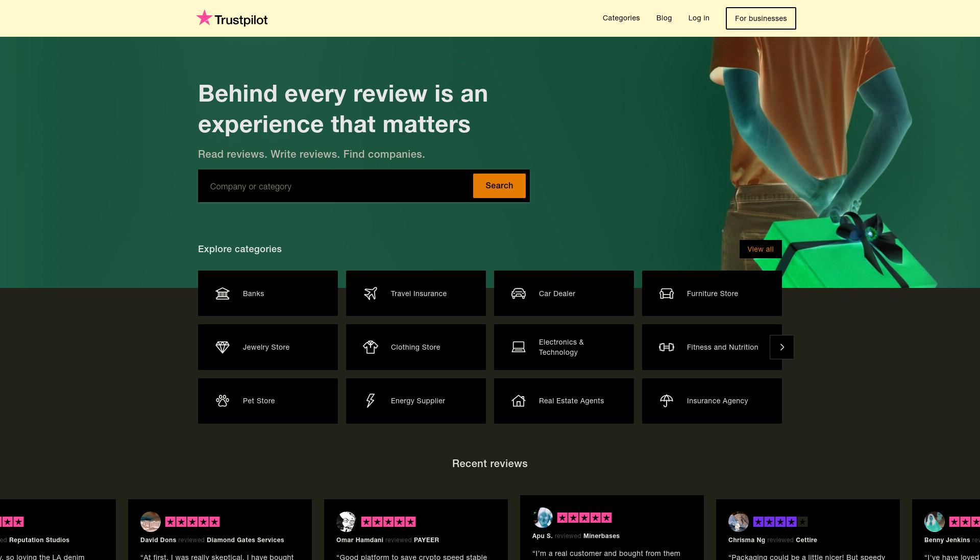
Task: Click Chrisma Ng's four-star rating
Action: tap(780, 522)
